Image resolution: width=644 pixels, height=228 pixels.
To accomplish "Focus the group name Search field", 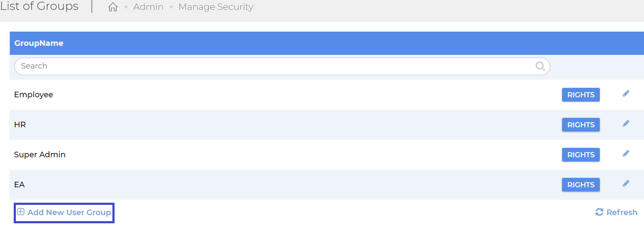I will 282,66.
